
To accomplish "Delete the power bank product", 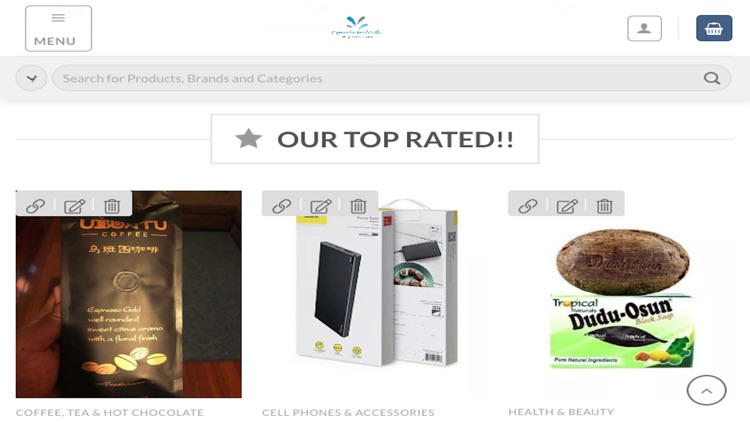I will coord(358,206).
